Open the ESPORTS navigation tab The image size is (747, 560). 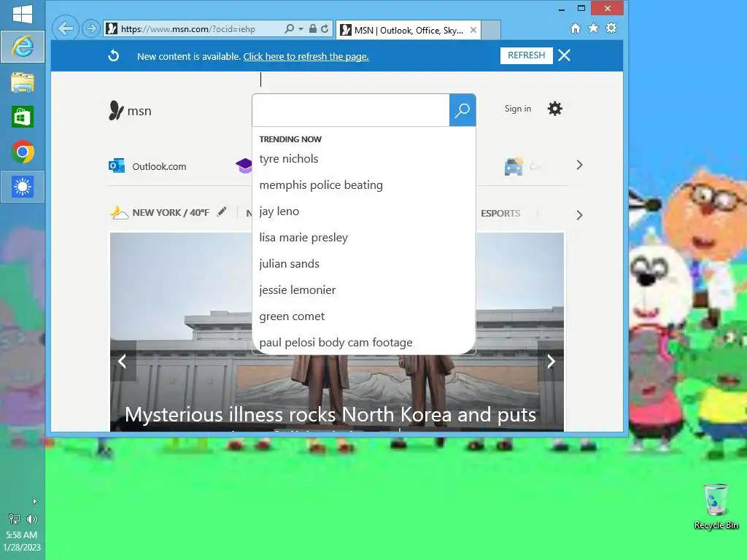500,214
